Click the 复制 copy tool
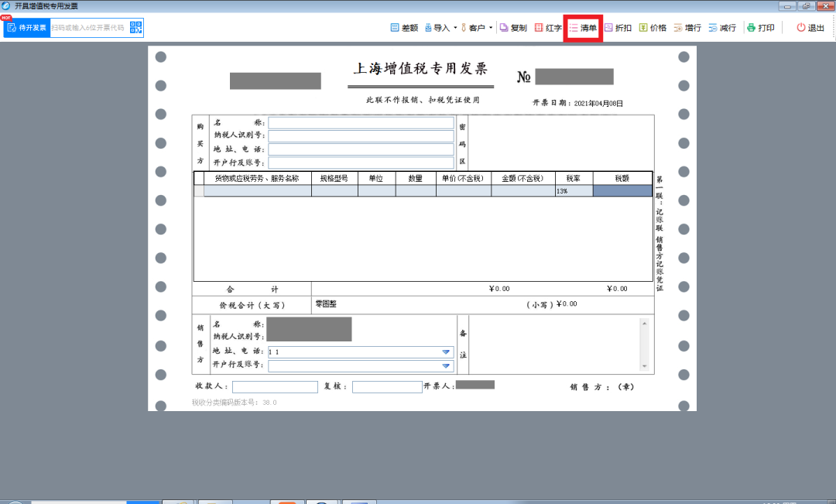Image resolution: width=836 pixels, height=504 pixels. 513,28
